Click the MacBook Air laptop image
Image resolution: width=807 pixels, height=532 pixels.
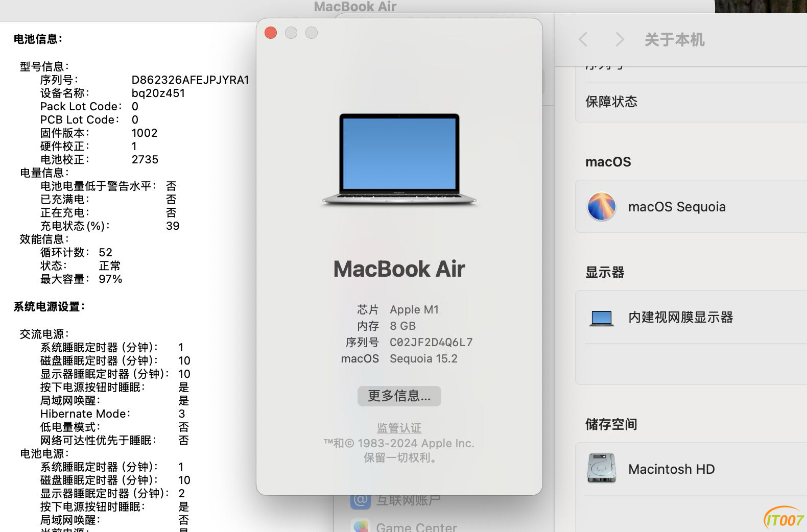(x=399, y=159)
